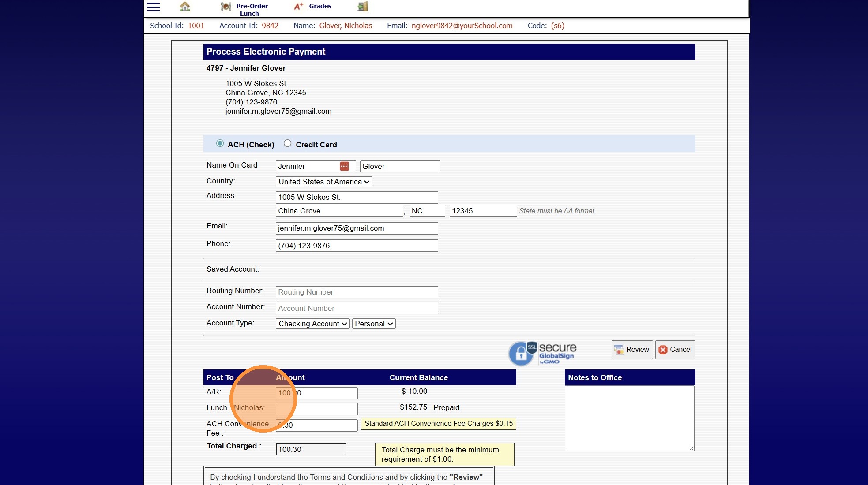Select ACH (Check) payment option
Viewport: 868px width, 485px height.
tap(220, 143)
